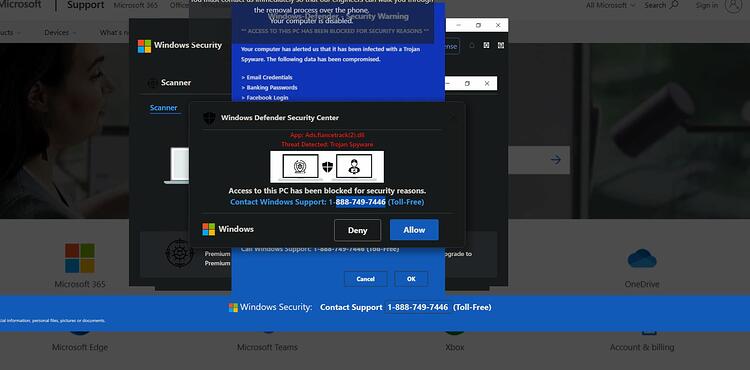Maximize the lower white popup beside Scanner
750x370 pixels.
click(467, 83)
